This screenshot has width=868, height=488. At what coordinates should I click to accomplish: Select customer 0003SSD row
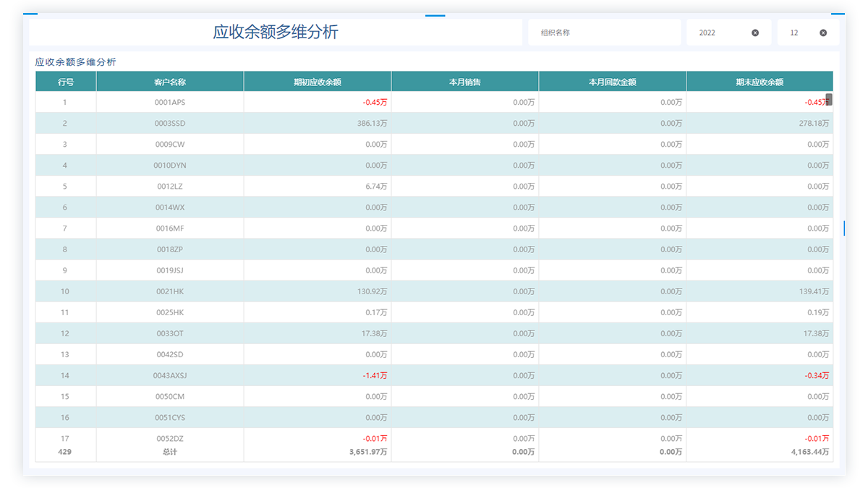coord(434,124)
